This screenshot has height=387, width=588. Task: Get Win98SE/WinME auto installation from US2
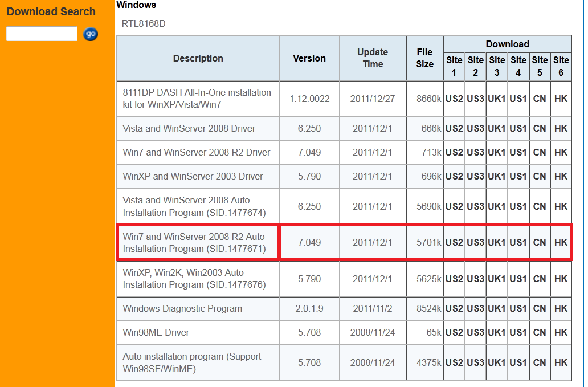[454, 363]
